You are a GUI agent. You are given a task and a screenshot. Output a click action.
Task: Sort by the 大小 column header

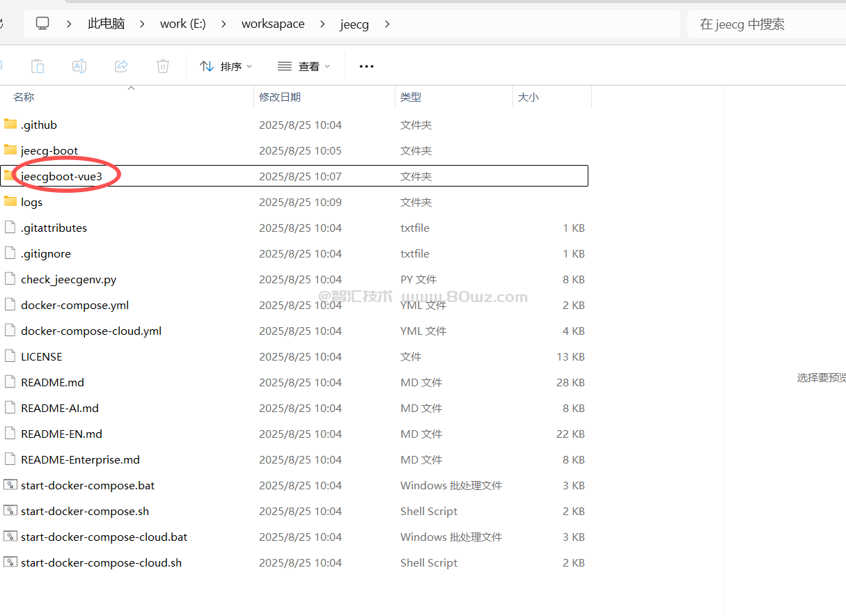[528, 97]
